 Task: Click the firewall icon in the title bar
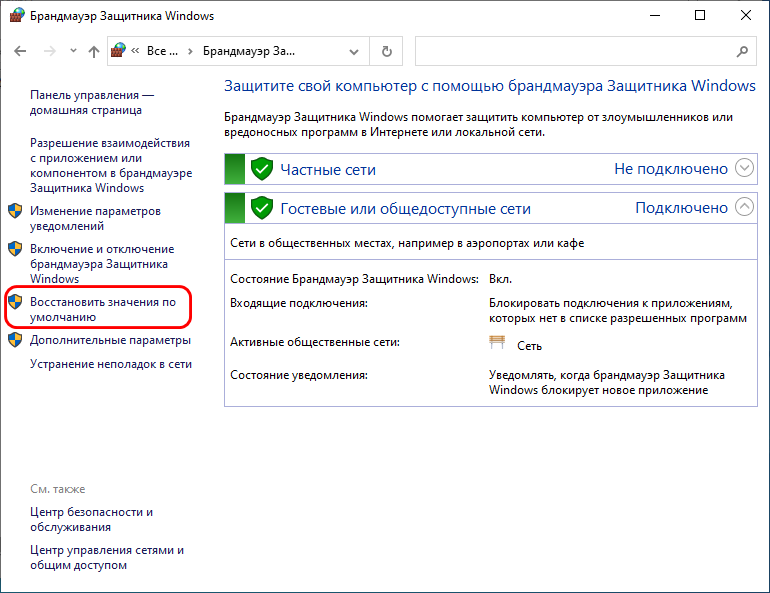(17, 16)
